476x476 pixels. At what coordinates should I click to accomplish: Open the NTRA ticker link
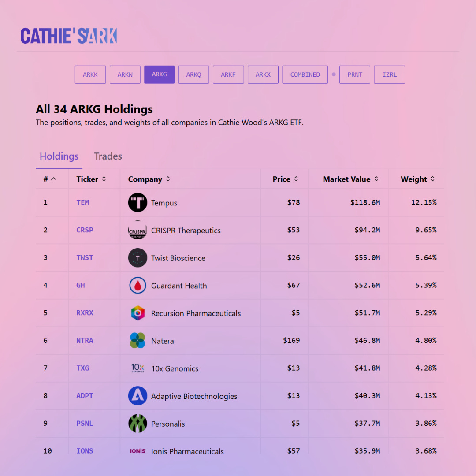click(85, 341)
